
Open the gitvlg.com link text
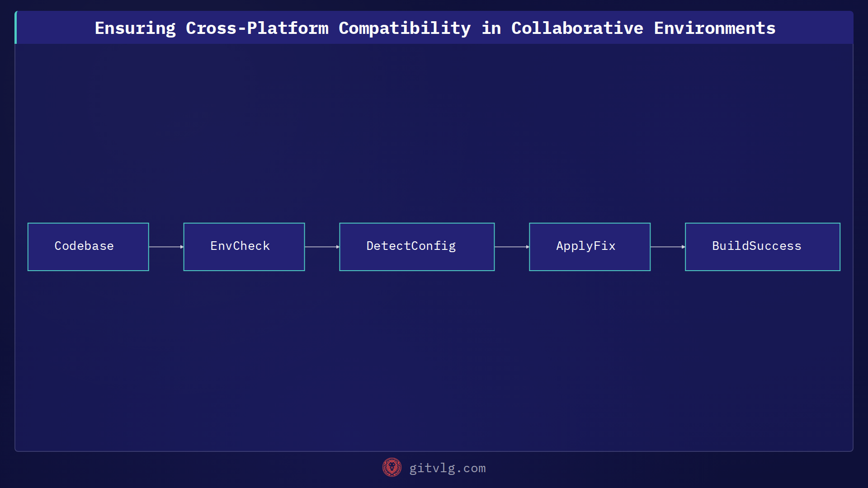click(448, 468)
